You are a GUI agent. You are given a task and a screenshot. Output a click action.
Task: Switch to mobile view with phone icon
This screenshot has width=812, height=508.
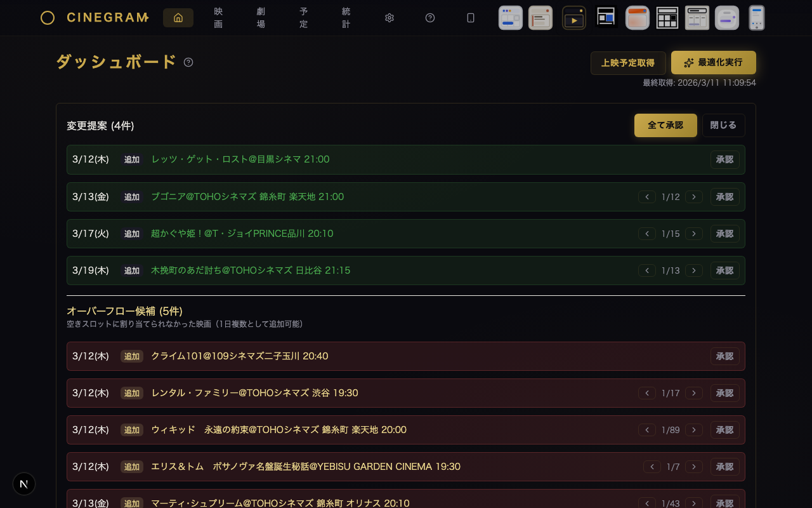(x=471, y=18)
